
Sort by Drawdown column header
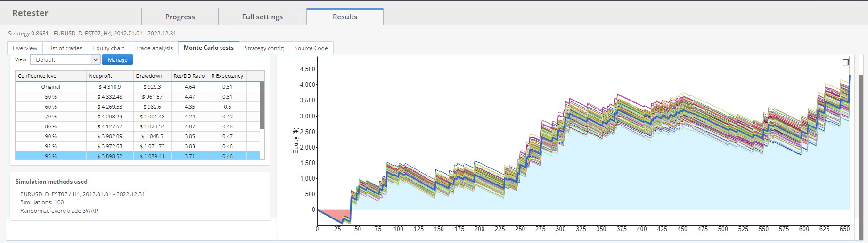click(x=152, y=76)
